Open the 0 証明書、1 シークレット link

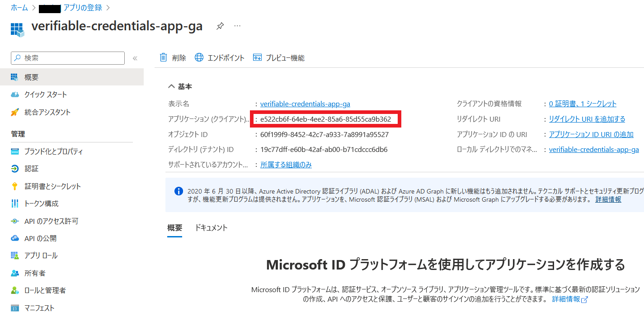coord(583,104)
